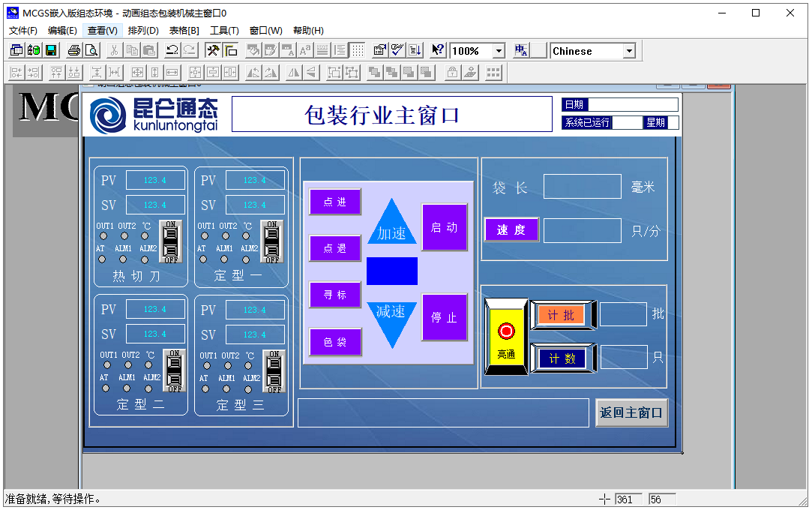
Task: Click the yellow 高通 indicator button
Action: point(506,337)
